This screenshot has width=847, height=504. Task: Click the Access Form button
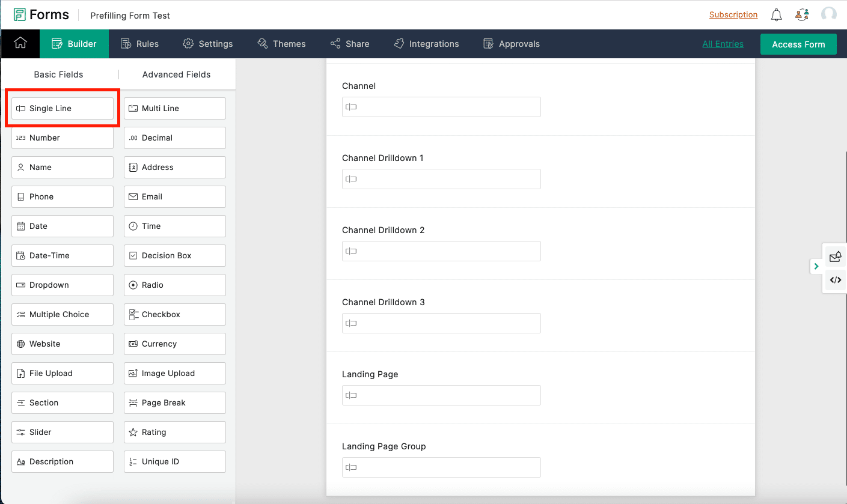coord(798,44)
